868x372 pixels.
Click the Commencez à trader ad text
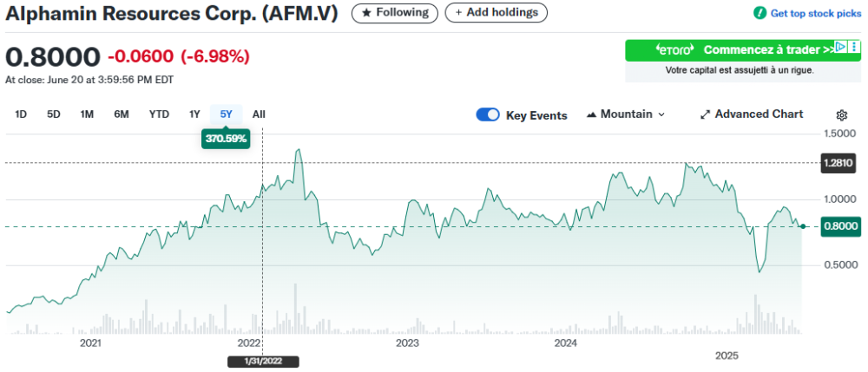(x=767, y=49)
